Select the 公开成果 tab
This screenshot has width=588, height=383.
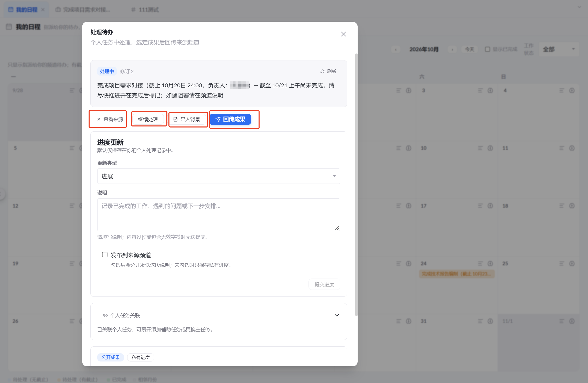111,357
